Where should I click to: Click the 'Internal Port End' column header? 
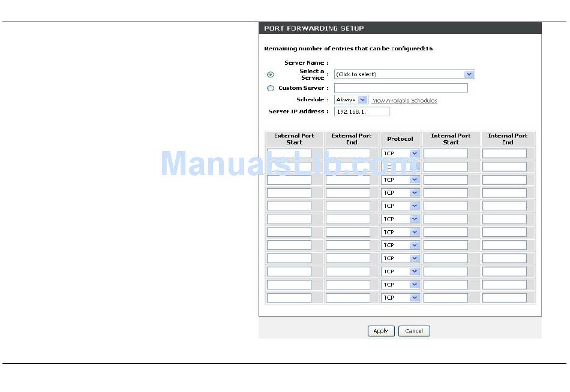pyautogui.click(x=508, y=139)
